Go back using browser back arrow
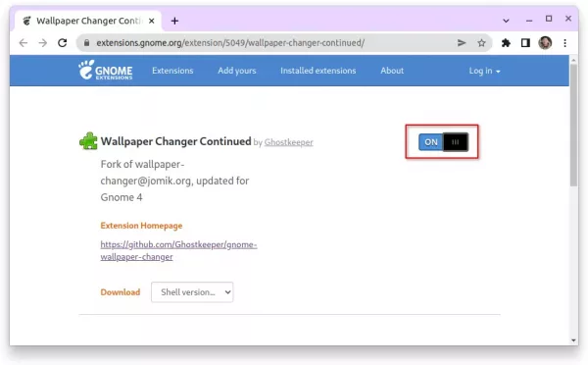Viewport: 588px width, 365px height. pyautogui.click(x=24, y=43)
